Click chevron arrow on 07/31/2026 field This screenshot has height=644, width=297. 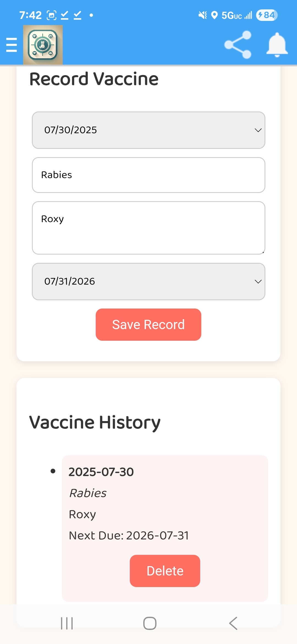(x=258, y=282)
